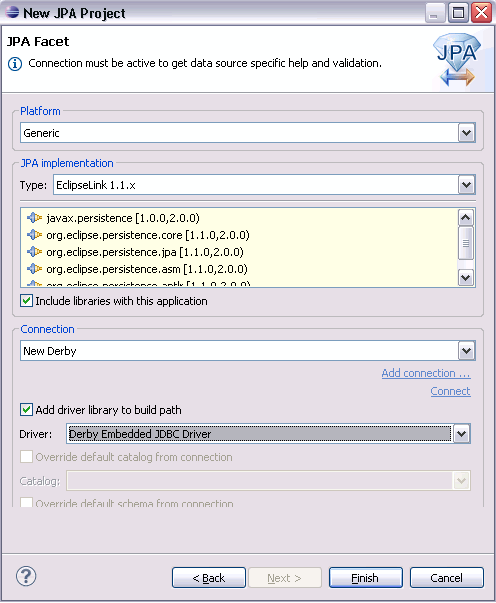Screen dimensions: 496x603
Task: Go back with the Back button
Action: pos(209,578)
